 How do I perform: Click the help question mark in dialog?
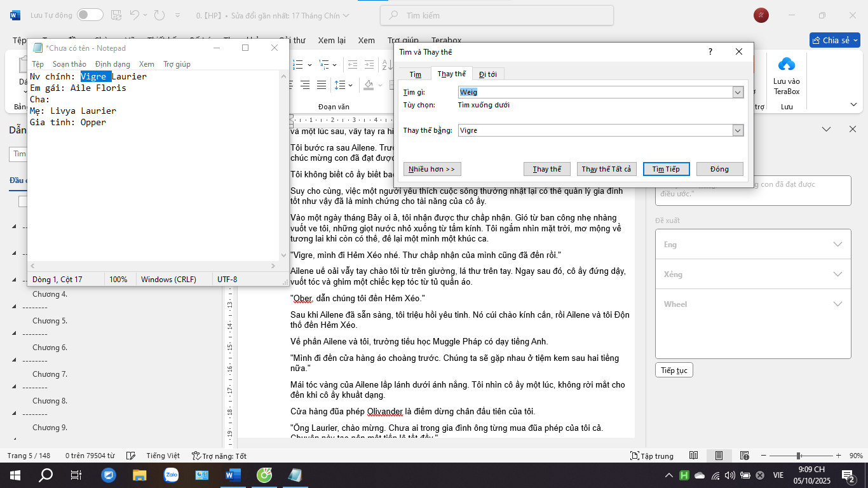pos(710,52)
